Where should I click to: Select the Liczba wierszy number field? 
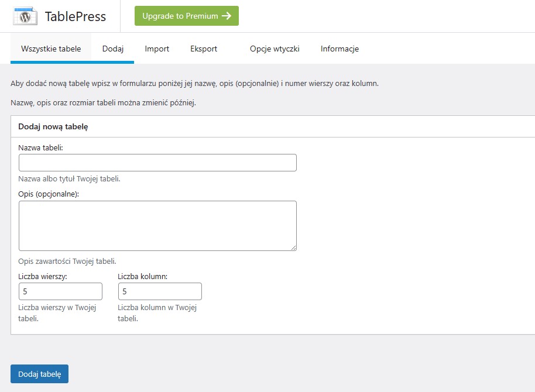60,291
